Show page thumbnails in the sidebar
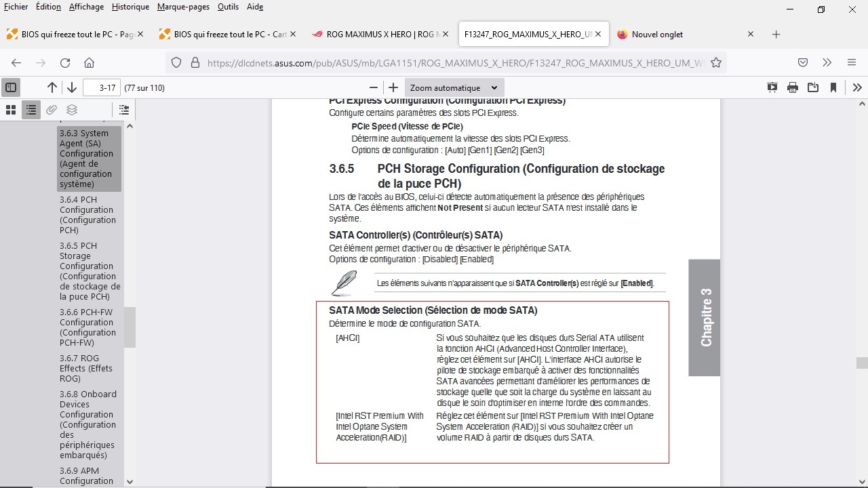Image resolution: width=868 pixels, height=488 pixels. (x=11, y=110)
